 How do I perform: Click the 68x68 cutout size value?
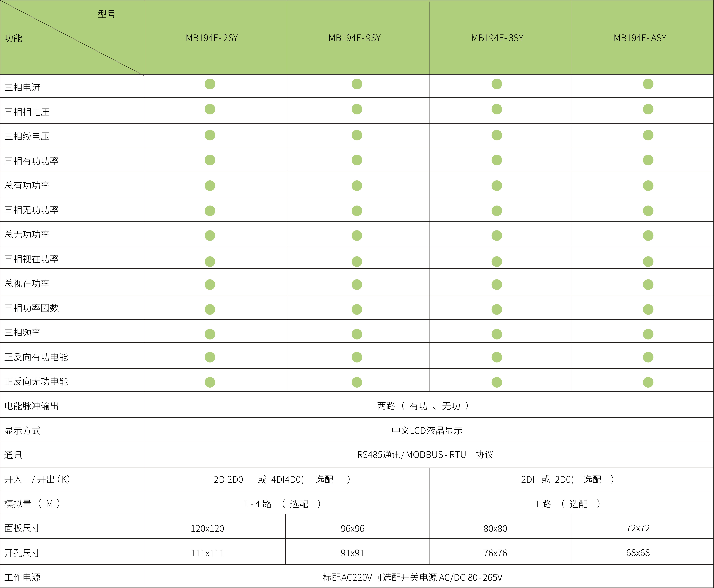(638, 553)
